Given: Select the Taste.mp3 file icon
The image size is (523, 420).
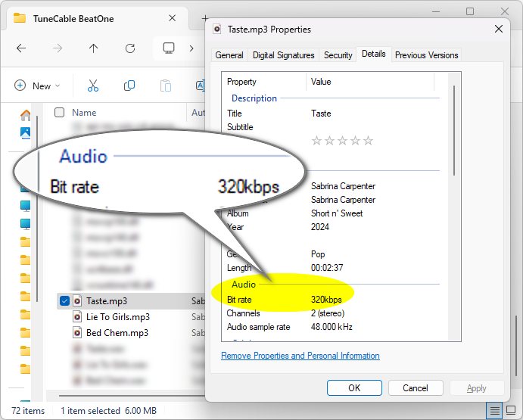Looking at the screenshot, I should pyautogui.click(x=77, y=301).
